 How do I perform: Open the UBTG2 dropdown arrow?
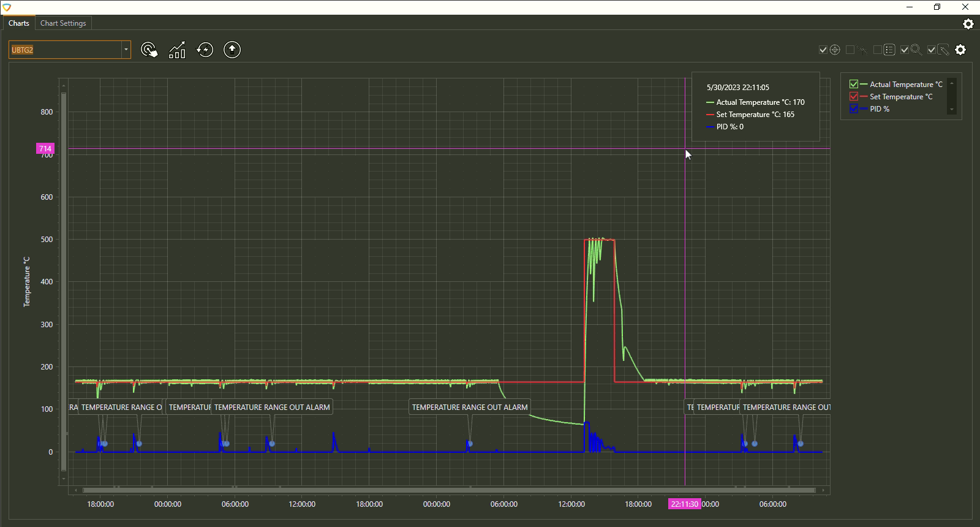tap(126, 50)
